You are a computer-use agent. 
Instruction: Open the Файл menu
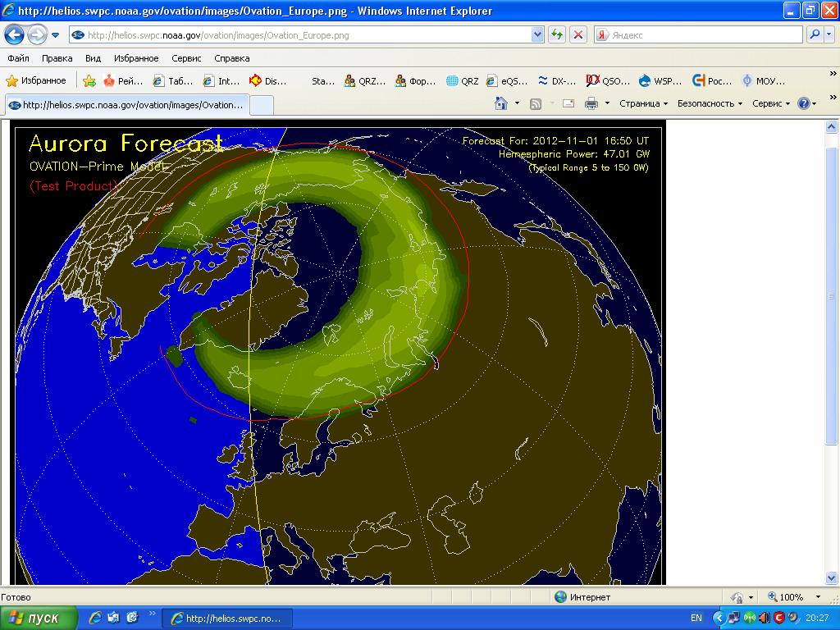tap(18, 58)
